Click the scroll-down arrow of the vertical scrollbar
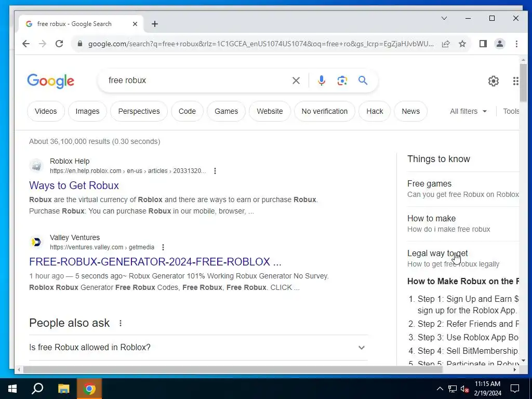Screen dimensions: 532x399 [x=523, y=361]
